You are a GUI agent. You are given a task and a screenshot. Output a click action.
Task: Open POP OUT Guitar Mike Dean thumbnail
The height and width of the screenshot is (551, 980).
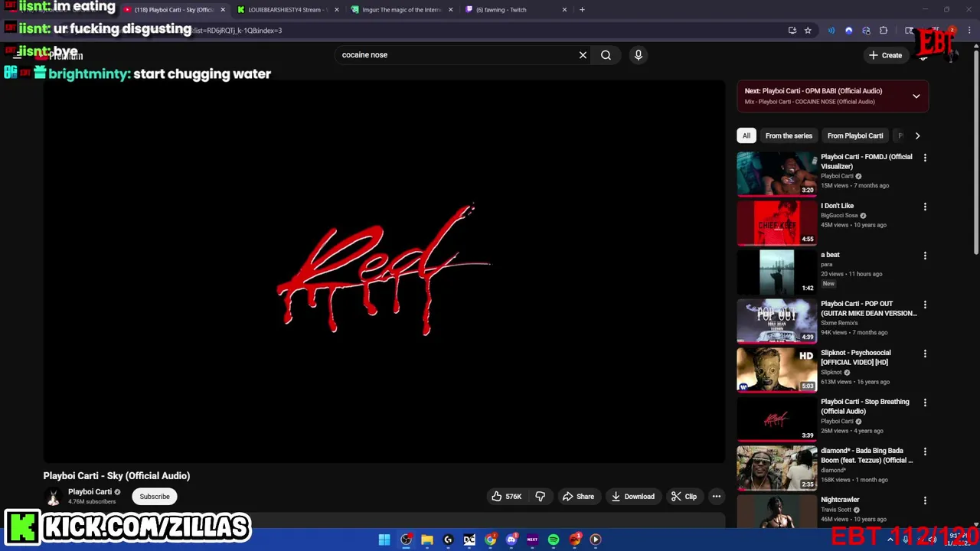[x=776, y=321]
